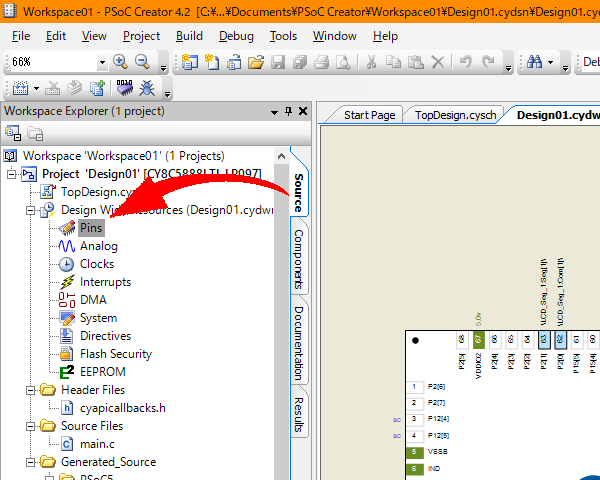
Task: Open Workspace Explorer window position dropdown
Action: pos(274,112)
